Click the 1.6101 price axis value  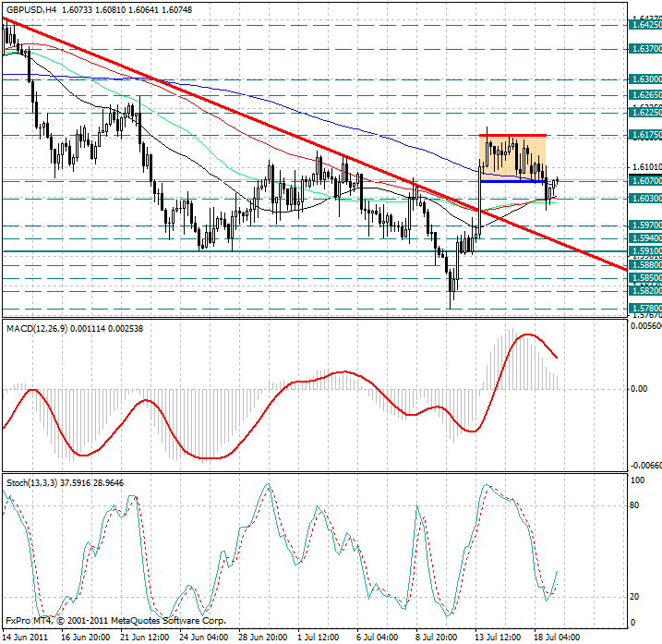click(x=647, y=167)
